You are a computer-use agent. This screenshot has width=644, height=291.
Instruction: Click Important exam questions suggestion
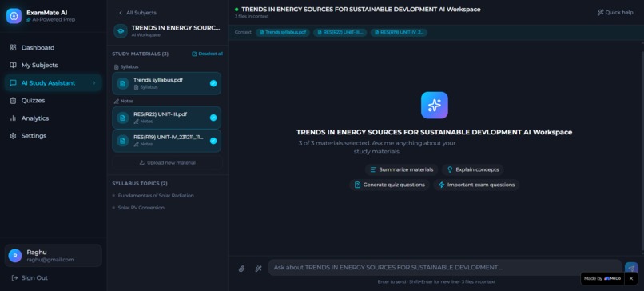pos(476,185)
